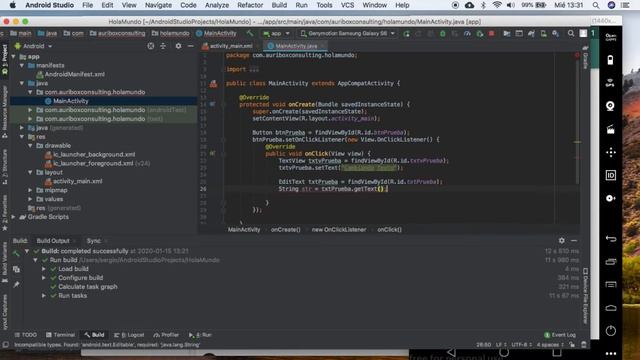This screenshot has width=640, height=360.
Task: Click the Calculate task graph row
Action: click(x=87, y=287)
